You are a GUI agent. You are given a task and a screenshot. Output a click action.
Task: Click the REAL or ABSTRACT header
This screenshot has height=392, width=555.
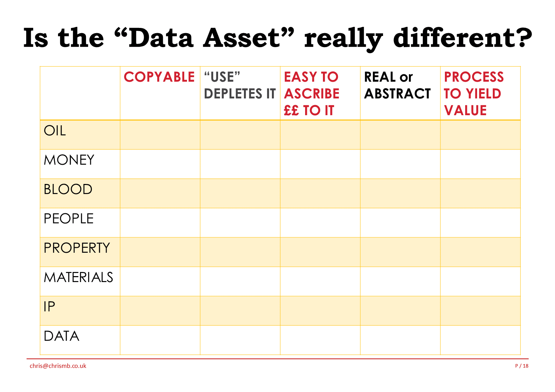(397, 86)
